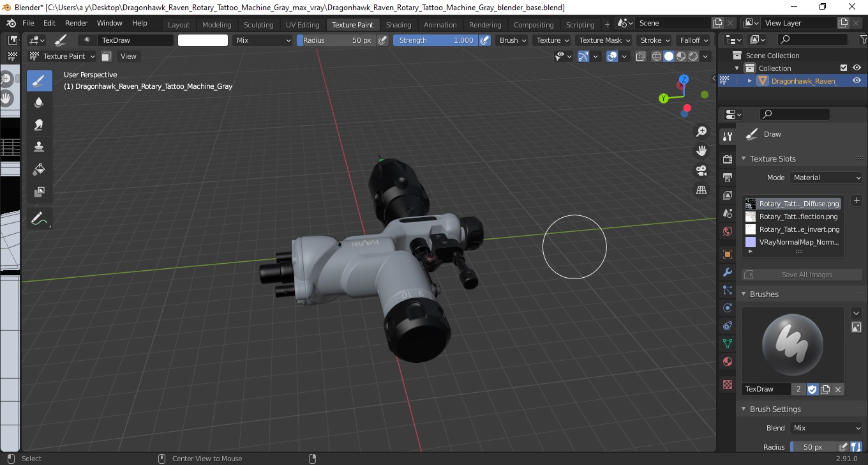Select the Mask tool
Screen dimensions: 868x465
coord(40,192)
